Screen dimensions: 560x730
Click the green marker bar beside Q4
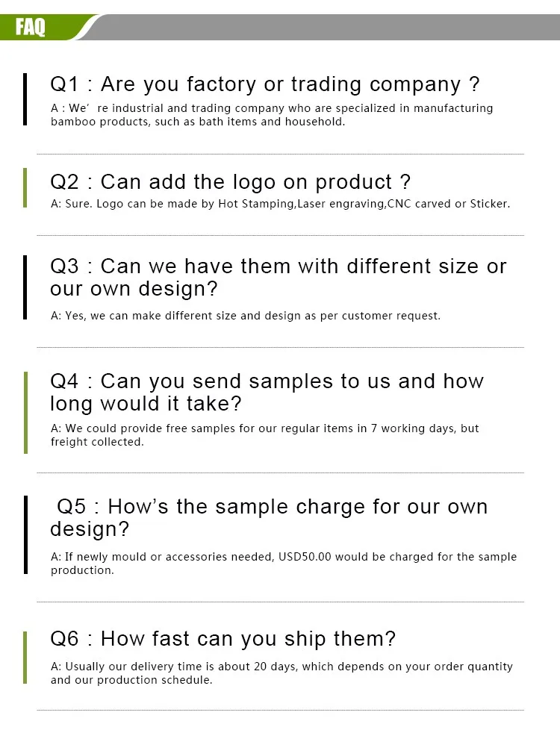(x=25, y=413)
